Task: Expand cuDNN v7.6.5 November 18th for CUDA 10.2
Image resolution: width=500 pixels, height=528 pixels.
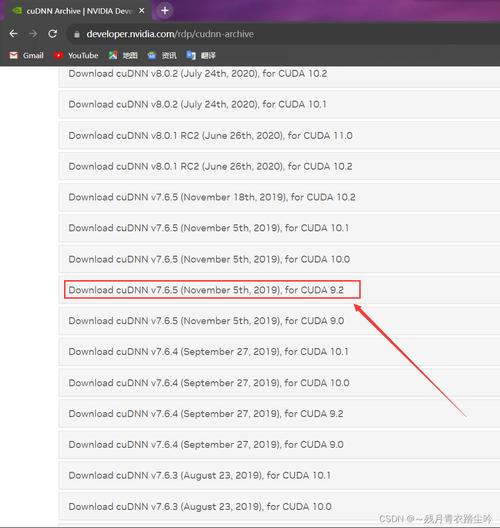Action: point(279,197)
